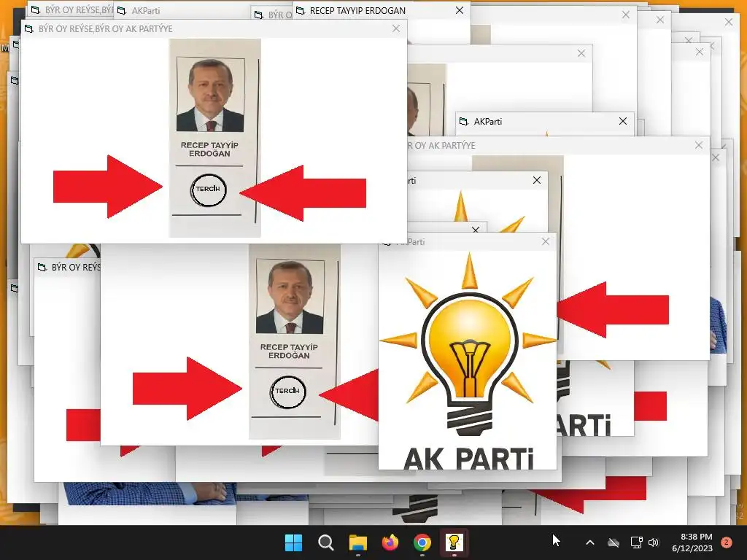Select the black AKParti window title text
747x560 pixels.
[488, 122]
